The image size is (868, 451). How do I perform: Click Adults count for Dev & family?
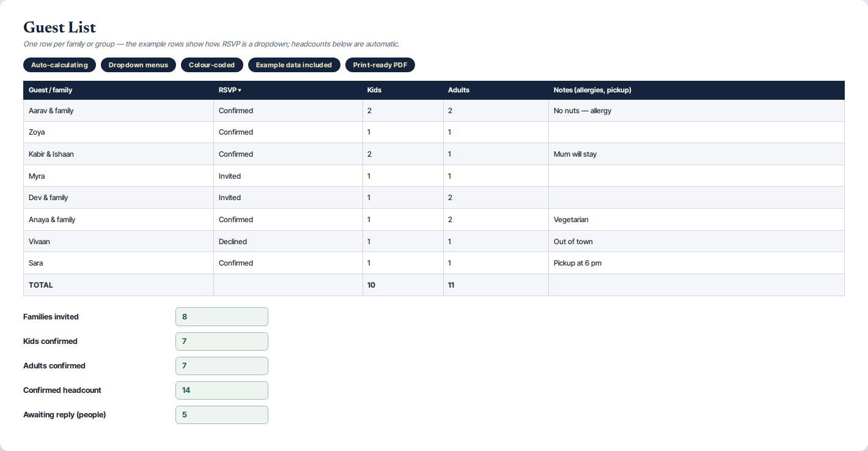click(496, 198)
